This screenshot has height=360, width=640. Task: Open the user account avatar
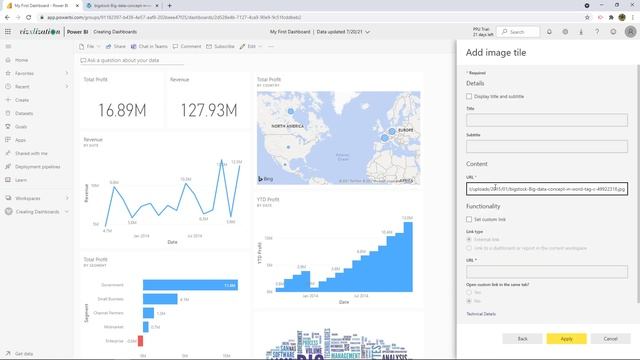tap(630, 32)
